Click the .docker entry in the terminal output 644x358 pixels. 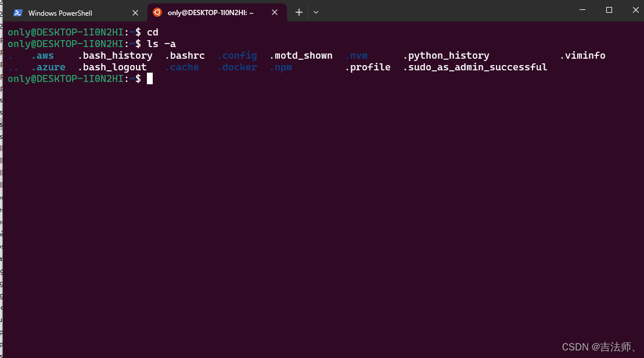tap(237, 67)
